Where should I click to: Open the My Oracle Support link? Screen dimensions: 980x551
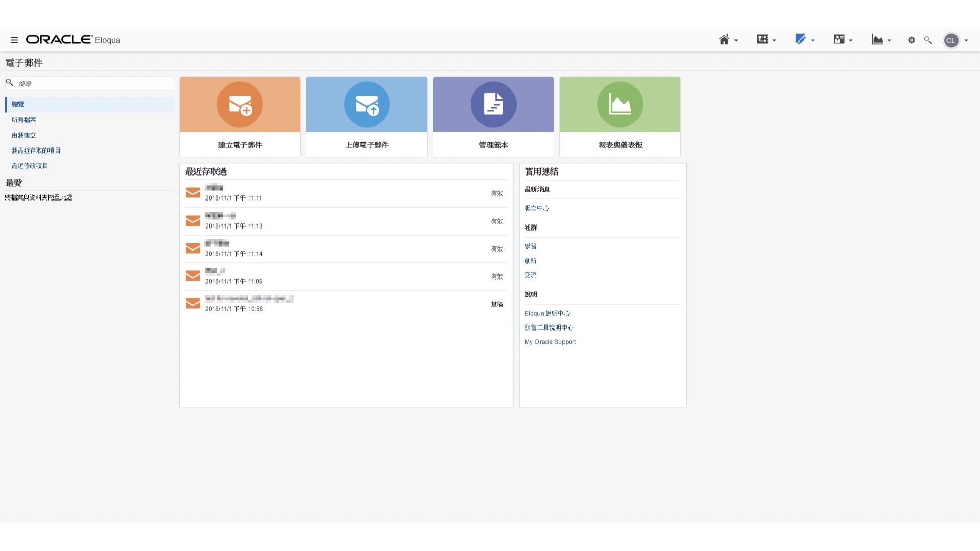(550, 342)
